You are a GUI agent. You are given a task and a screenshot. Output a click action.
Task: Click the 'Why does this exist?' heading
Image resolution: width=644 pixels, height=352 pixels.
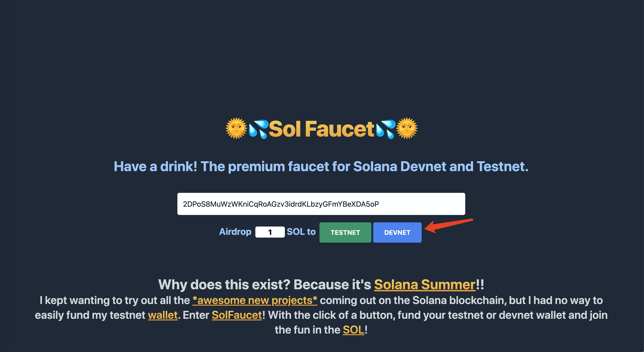[265, 284]
